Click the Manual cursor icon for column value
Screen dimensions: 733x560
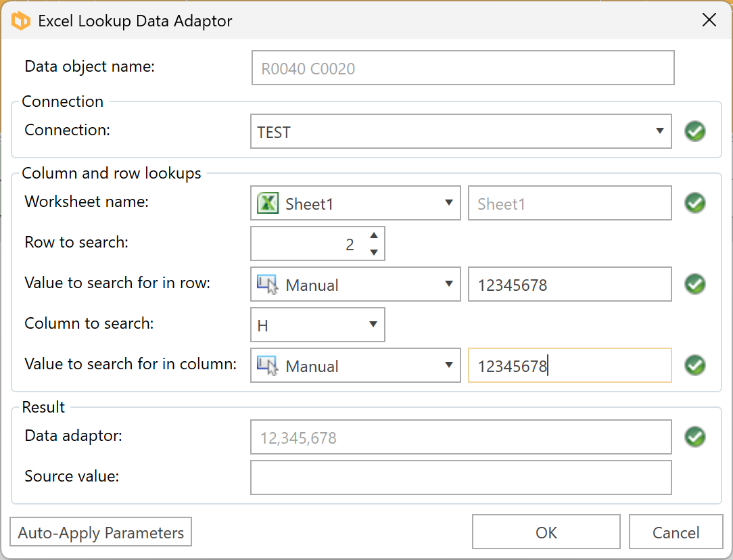pos(268,366)
